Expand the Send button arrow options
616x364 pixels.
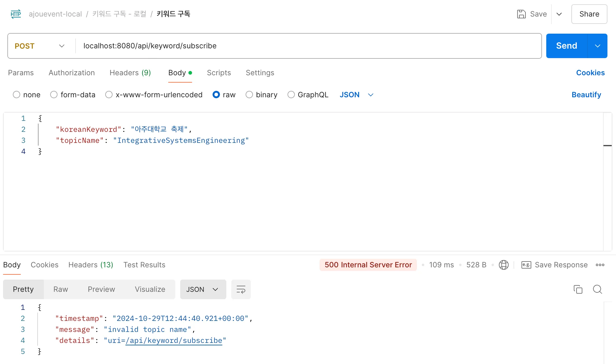tap(597, 46)
